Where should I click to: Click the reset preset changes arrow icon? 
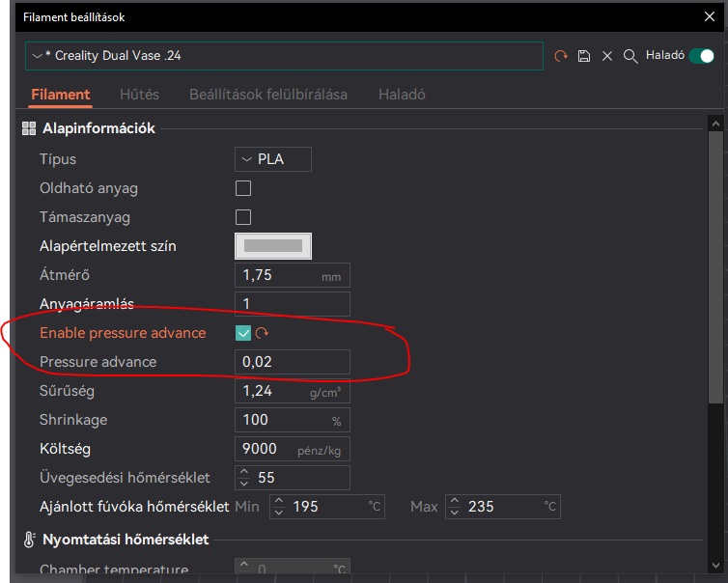click(561, 56)
